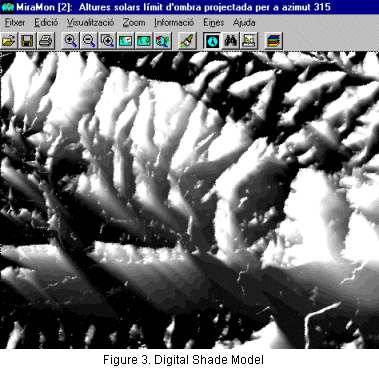The image size is (379, 369).
Task: Open the Edició menu
Action: (x=46, y=23)
